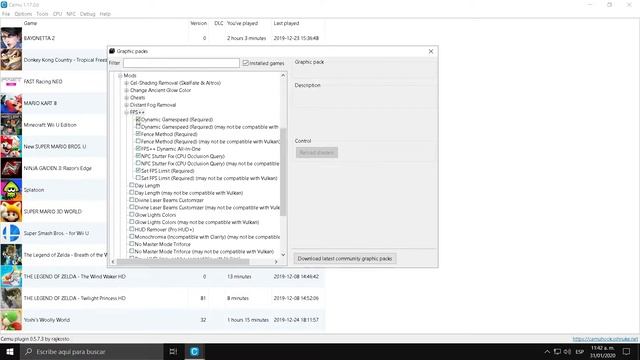This screenshot has height=360, width=640.
Task: Click the tree scroll right arrow
Action: [276, 262]
